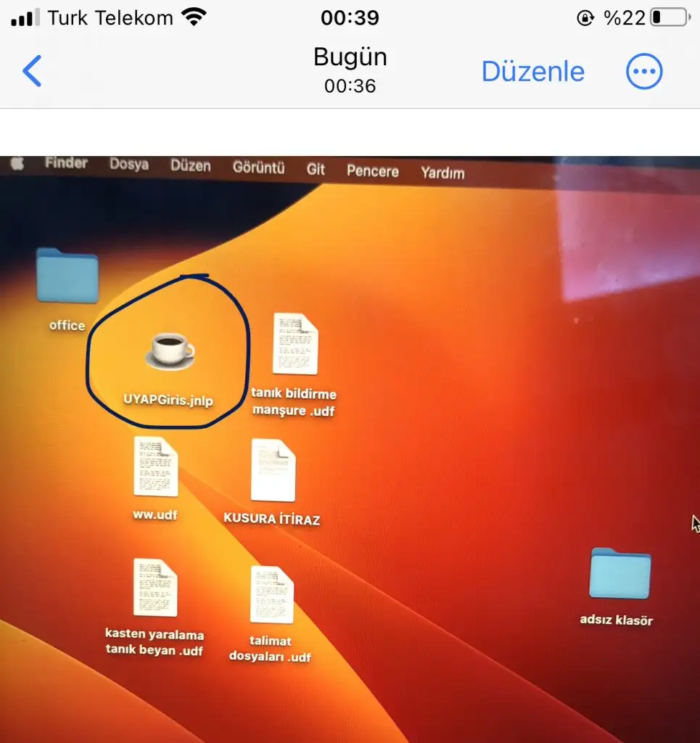Image resolution: width=700 pixels, height=743 pixels.
Task: Tap the blue back chevron
Action: tap(32, 71)
